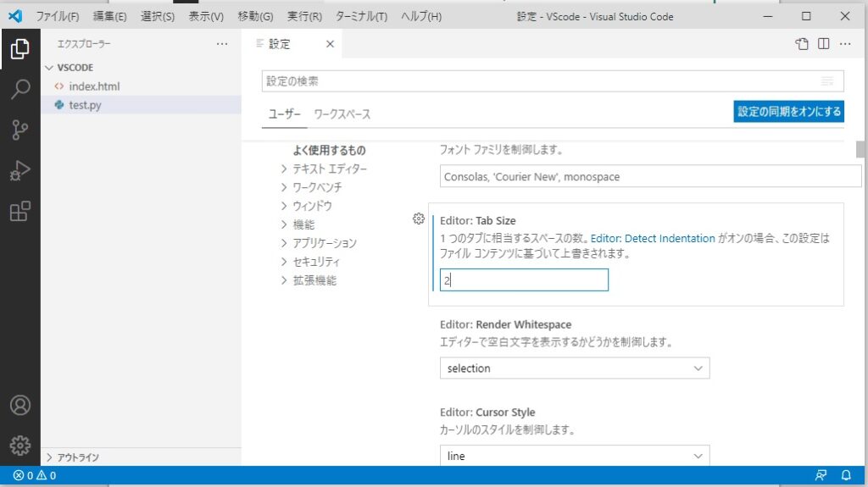868x487 pixels.
Task: Open the Accounts icon in activity bar
Action: 20,405
